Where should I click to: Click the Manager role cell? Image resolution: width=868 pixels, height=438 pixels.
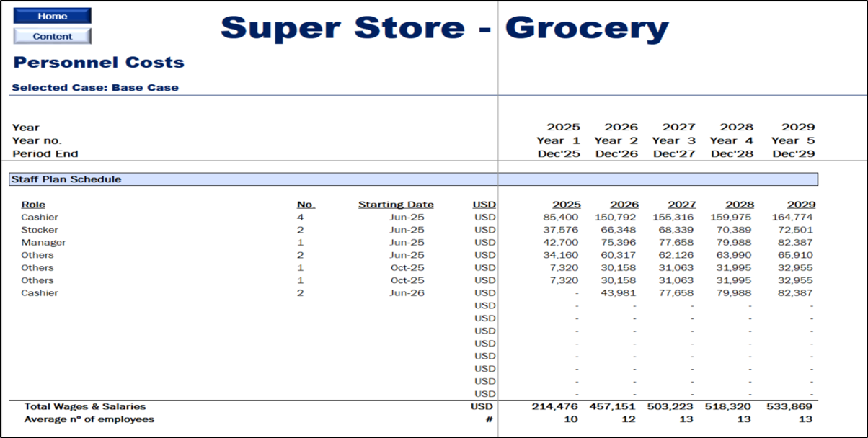tap(43, 243)
